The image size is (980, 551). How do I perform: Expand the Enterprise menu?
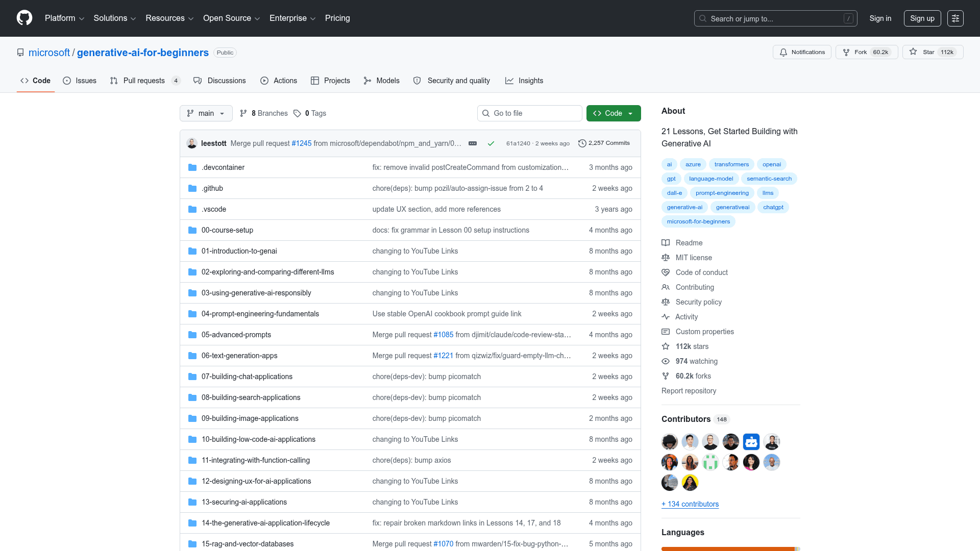(292, 18)
